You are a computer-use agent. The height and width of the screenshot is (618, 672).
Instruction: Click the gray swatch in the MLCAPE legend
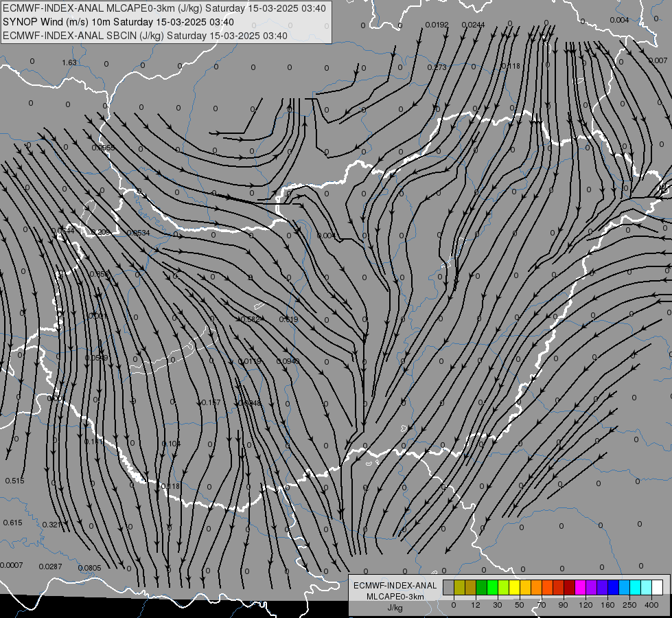click(449, 588)
